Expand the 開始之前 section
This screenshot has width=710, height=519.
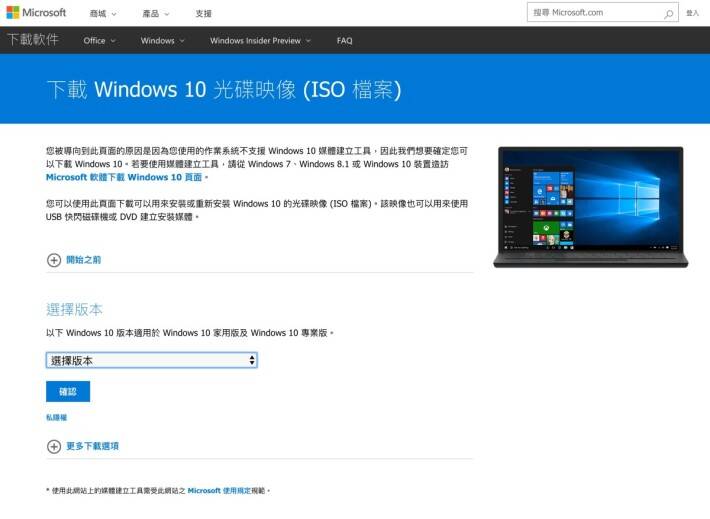[83, 260]
